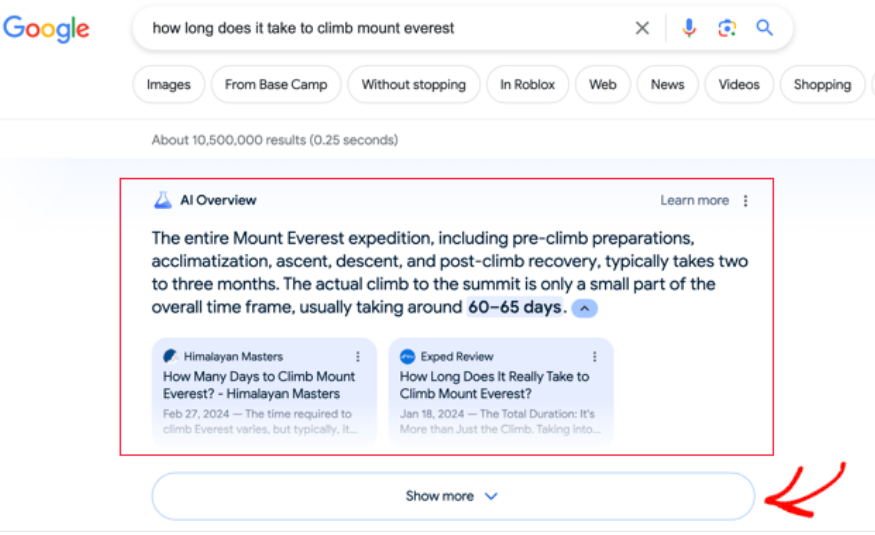Viewport: 875px width, 535px height.
Task: Start voice search with microphone icon
Action: [689, 28]
